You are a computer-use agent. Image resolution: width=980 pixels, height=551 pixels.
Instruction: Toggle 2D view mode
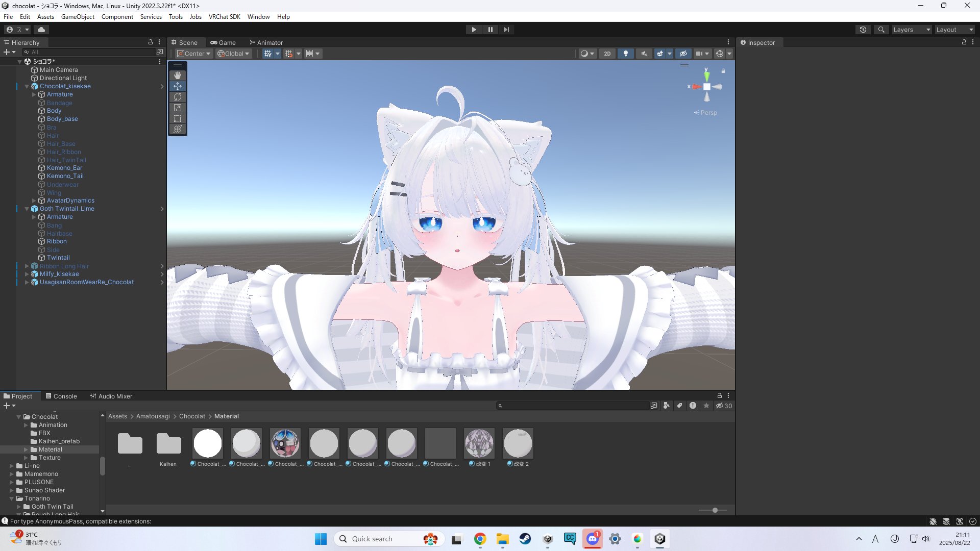[607, 54]
